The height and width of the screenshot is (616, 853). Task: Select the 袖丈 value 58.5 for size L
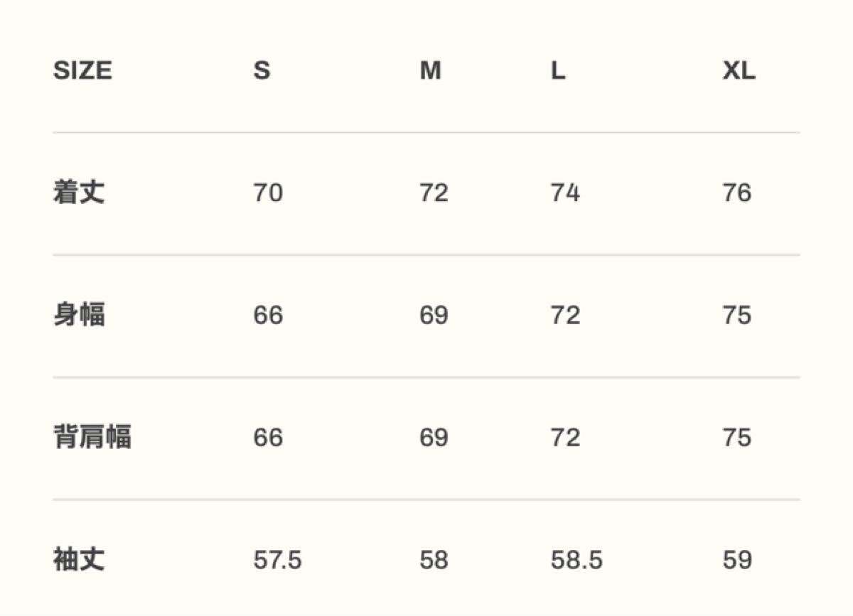(x=576, y=560)
